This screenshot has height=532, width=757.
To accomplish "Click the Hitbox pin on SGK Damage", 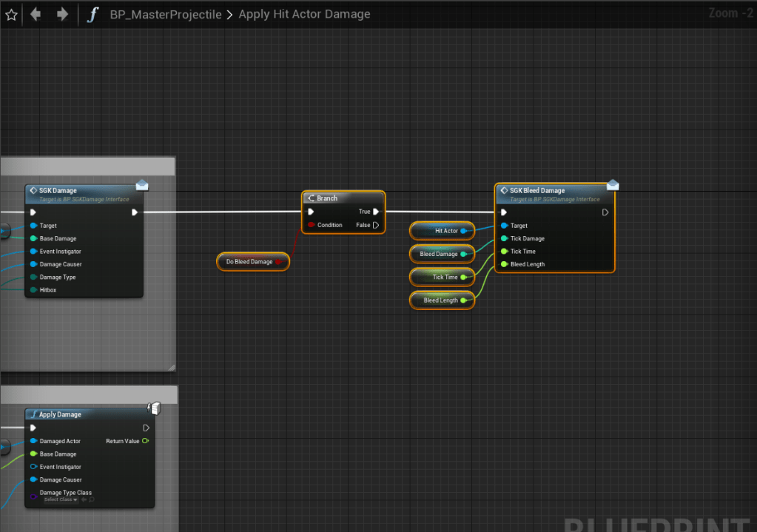I will tap(34, 290).
